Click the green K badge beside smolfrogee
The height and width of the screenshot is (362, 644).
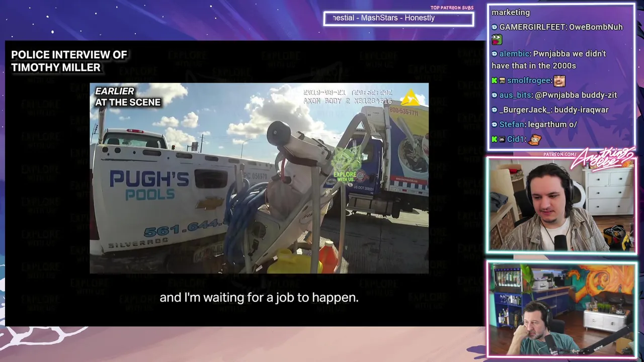click(495, 80)
